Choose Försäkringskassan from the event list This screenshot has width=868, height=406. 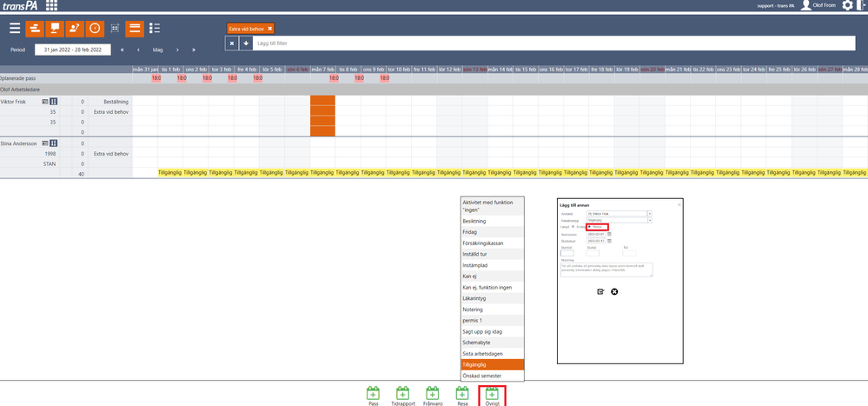492,243
